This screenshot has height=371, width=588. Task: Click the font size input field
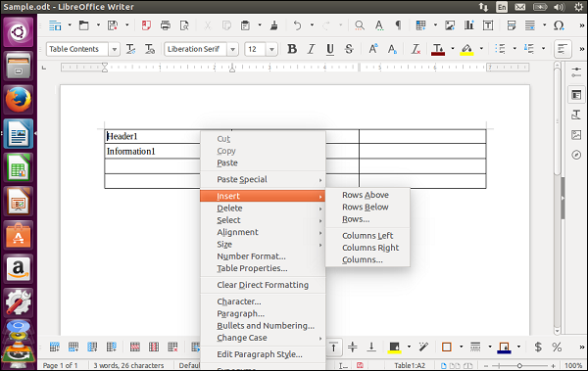click(256, 49)
